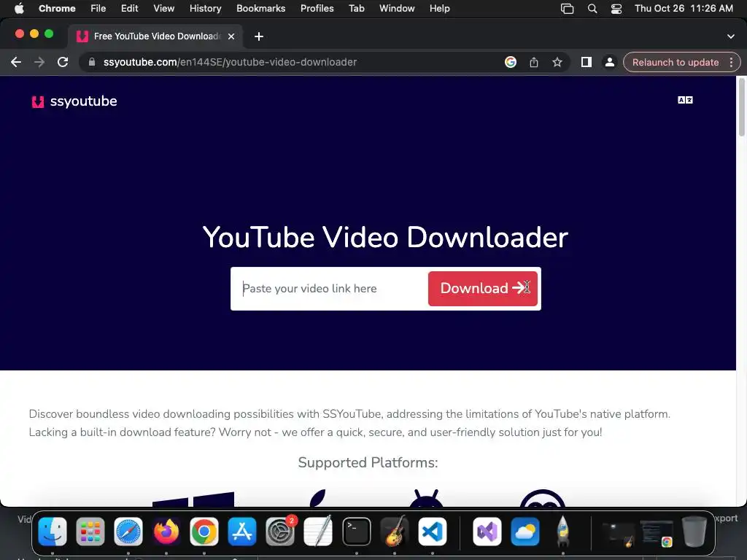This screenshot has height=560, width=747.
Task: Launch Safari from the dock
Action: 128,532
